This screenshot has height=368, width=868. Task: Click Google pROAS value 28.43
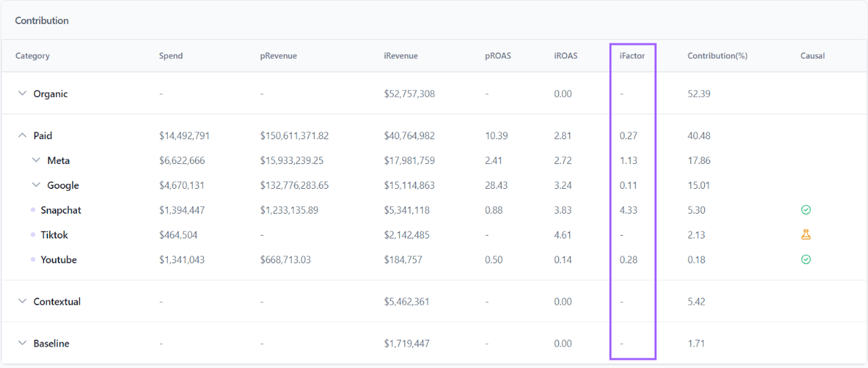(496, 185)
